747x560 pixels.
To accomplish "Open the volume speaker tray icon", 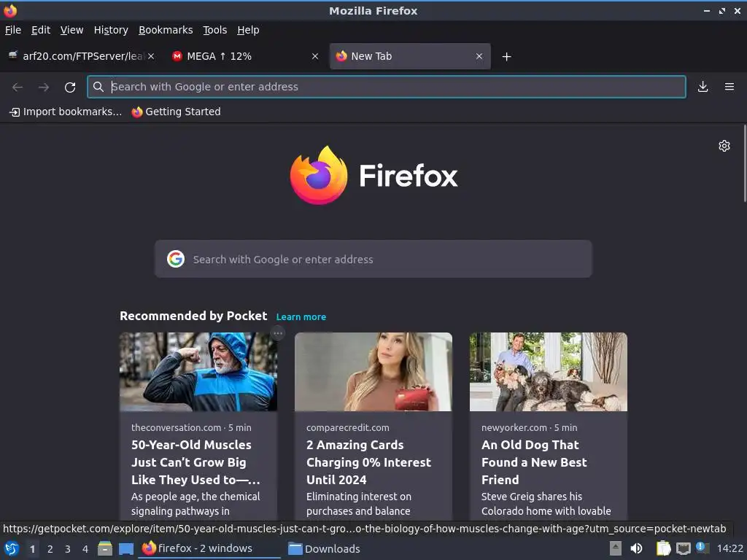I will click(636, 548).
